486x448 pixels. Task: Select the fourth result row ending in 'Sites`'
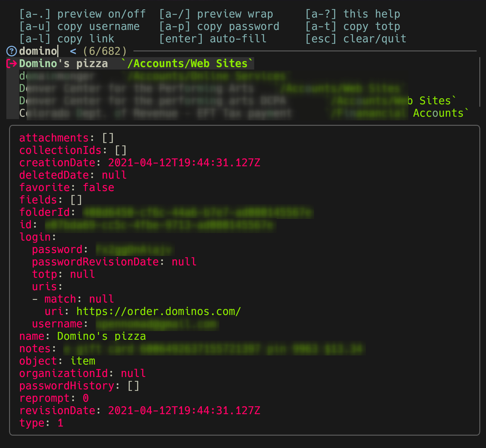(236, 101)
